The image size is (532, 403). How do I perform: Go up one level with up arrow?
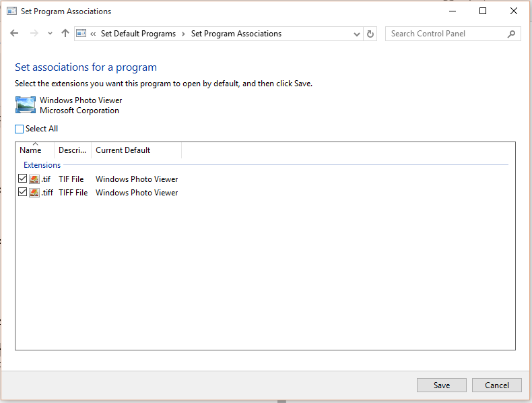tap(65, 33)
